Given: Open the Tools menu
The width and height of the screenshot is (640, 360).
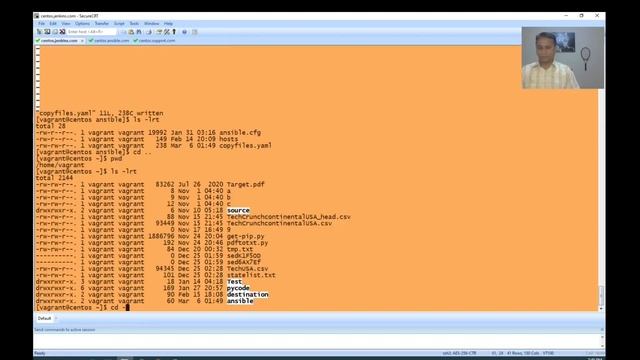Looking at the screenshot, I should 134,24.
